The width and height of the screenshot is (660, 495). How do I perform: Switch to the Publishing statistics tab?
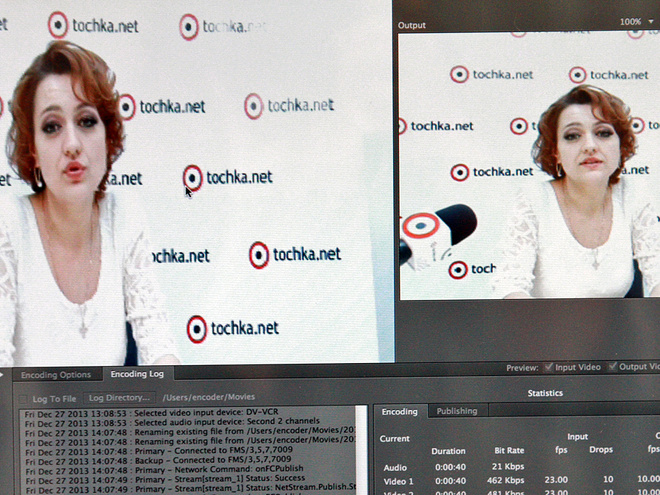point(457,411)
